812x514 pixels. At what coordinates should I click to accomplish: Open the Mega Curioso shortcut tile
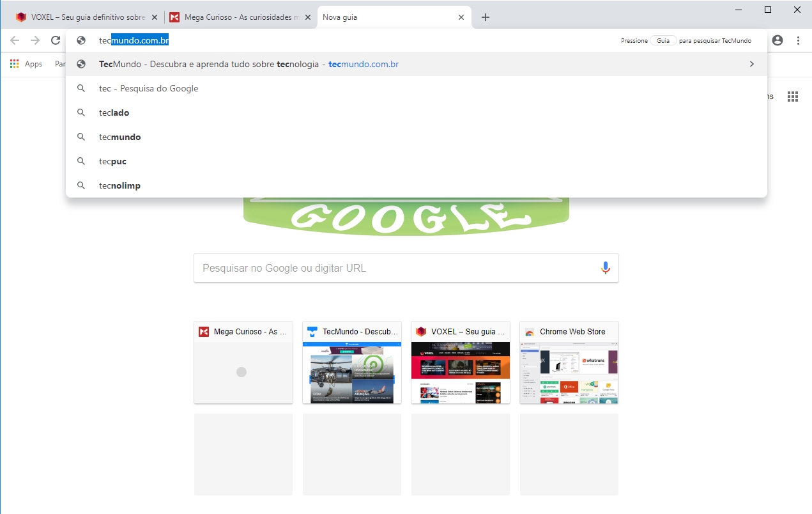pos(243,362)
